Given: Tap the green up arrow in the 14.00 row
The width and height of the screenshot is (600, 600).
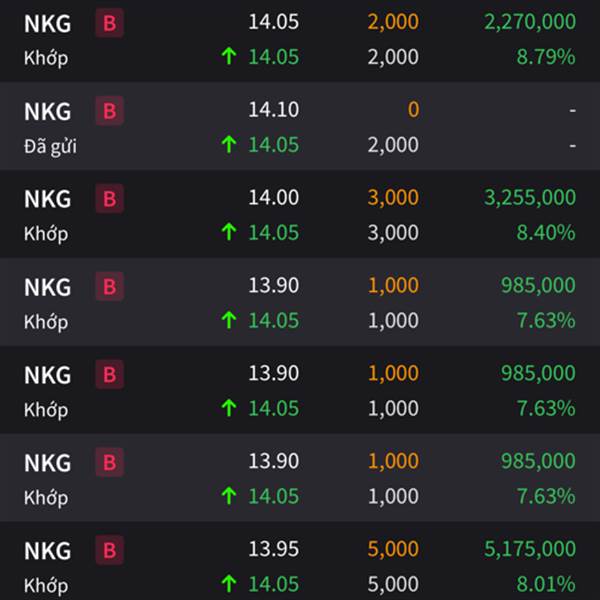Looking at the screenshot, I should pyautogui.click(x=229, y=232).
